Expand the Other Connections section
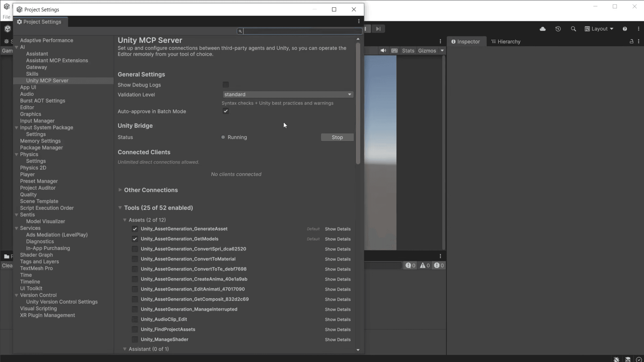 tap(120, 190)
